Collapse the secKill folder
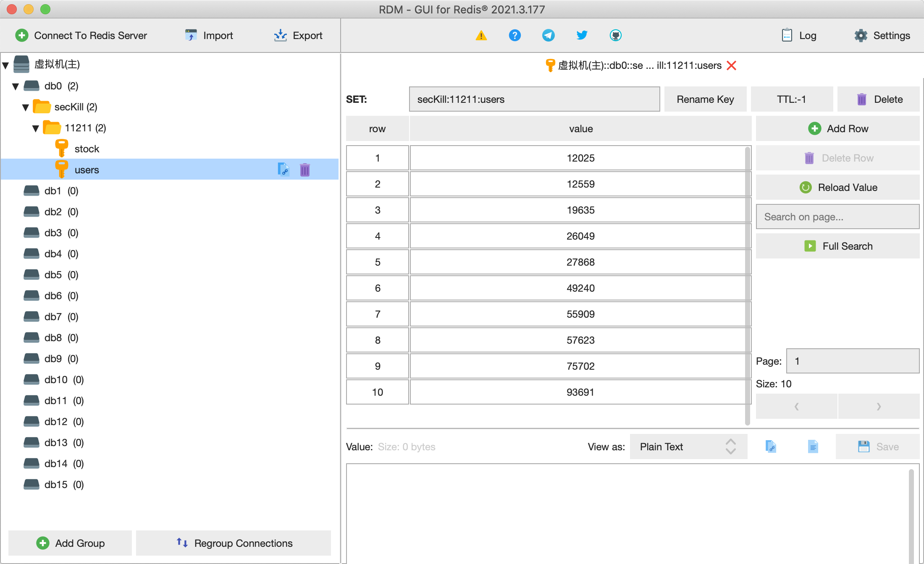Screen dimensions: 924x564 click(26, 107)
